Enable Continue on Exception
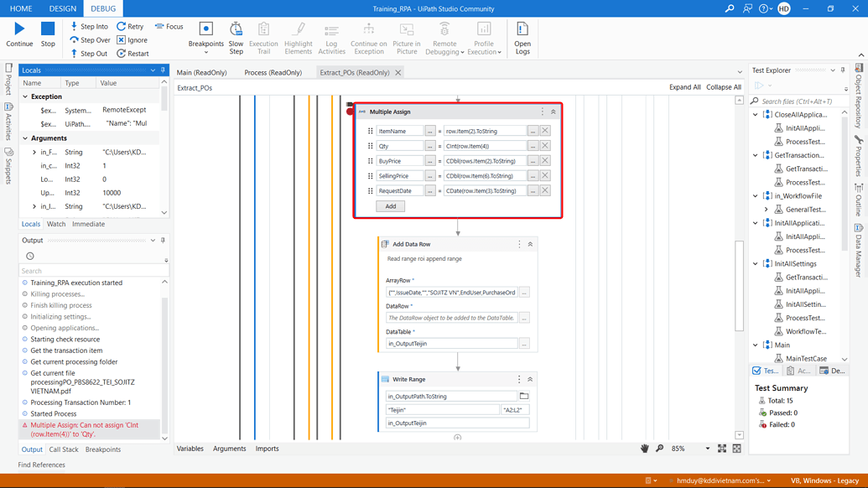Image resolution: width=868 pixels, height=488 pixels. (x=368, y=37)
